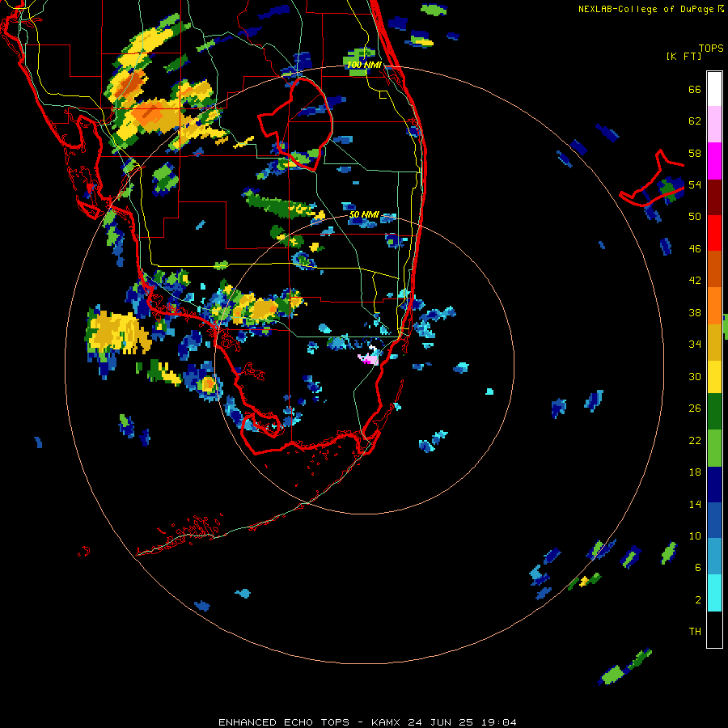Viewport: 728px width, 728px height.
Task: Click the legend value 22
Action: (x=695, y=440)
